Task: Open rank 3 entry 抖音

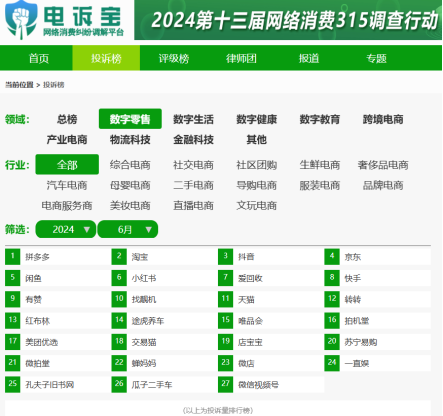Action: click(x=246, y=257)
